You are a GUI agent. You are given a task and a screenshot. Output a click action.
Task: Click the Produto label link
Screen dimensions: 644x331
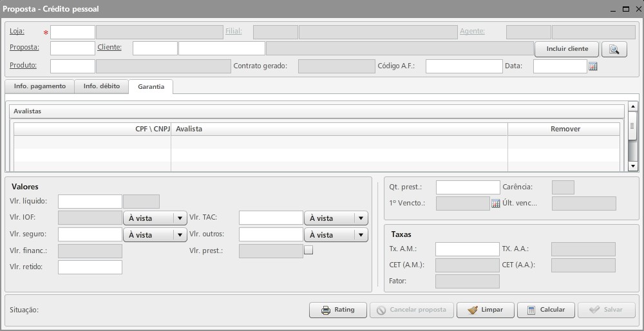[23, 65]
